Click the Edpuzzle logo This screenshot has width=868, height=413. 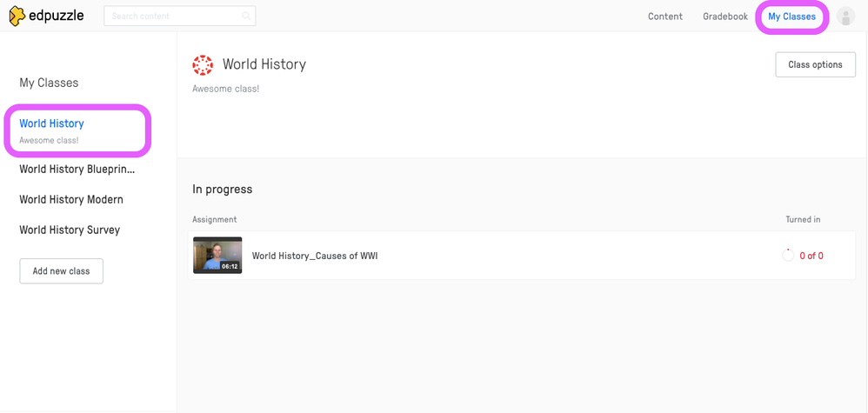(46, 16)
